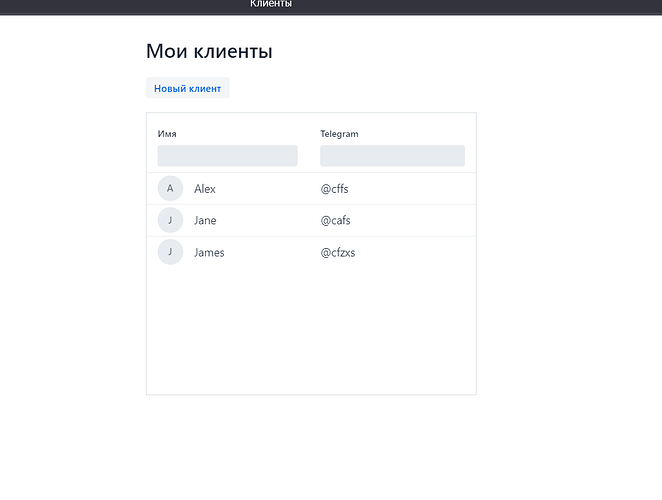Click the avatar icon for Alex

(x=170, y=189)
